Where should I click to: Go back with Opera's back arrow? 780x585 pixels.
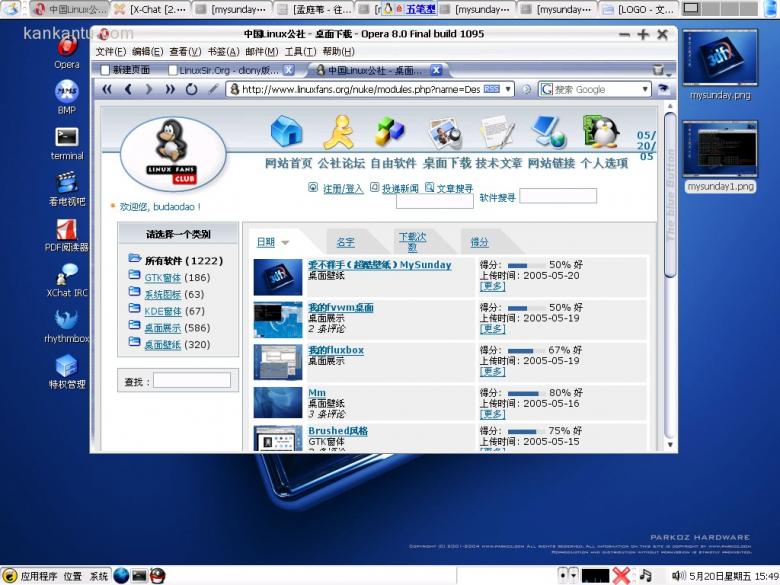128,90
